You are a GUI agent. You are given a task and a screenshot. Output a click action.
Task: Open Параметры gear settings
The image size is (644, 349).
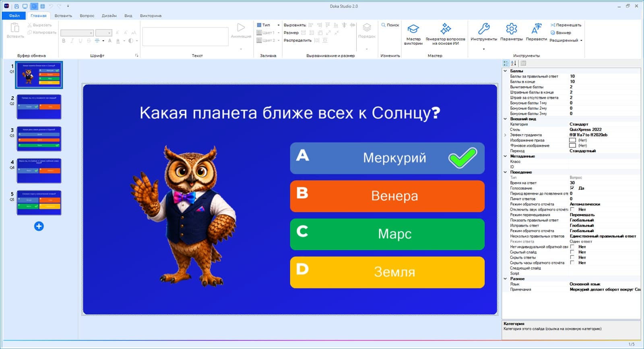pos(512,32)
